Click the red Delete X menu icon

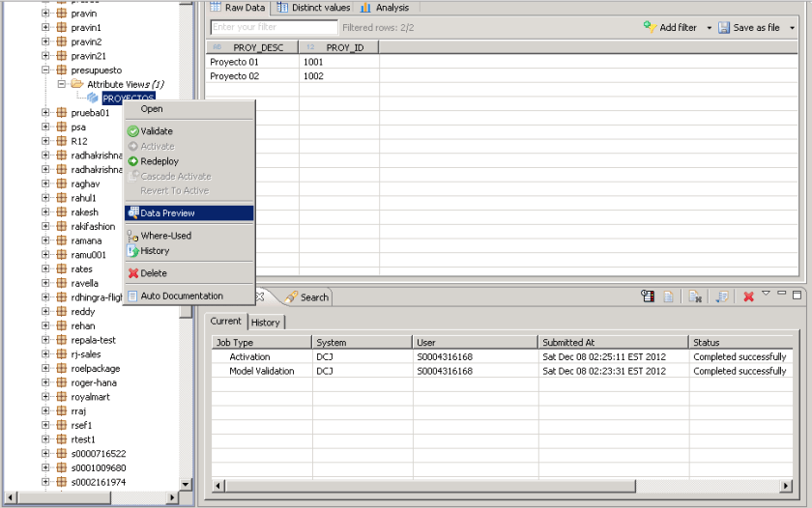click(x=132, y=273)
